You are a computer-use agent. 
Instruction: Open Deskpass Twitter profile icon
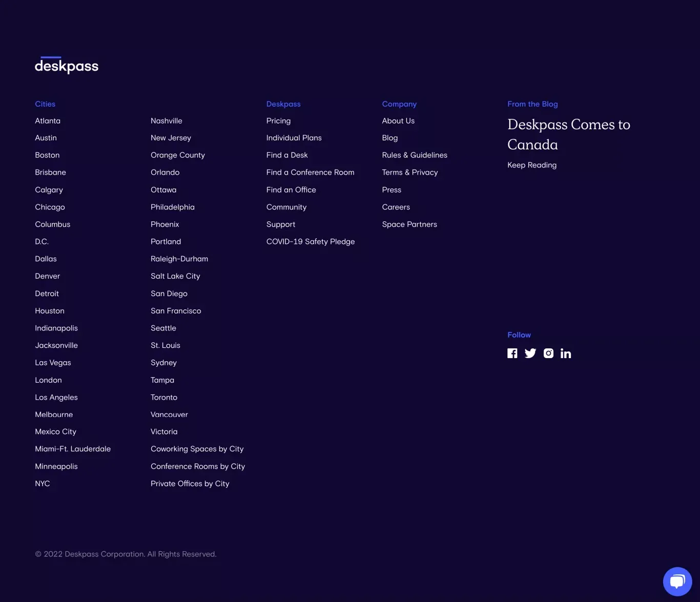pos(530,354)
